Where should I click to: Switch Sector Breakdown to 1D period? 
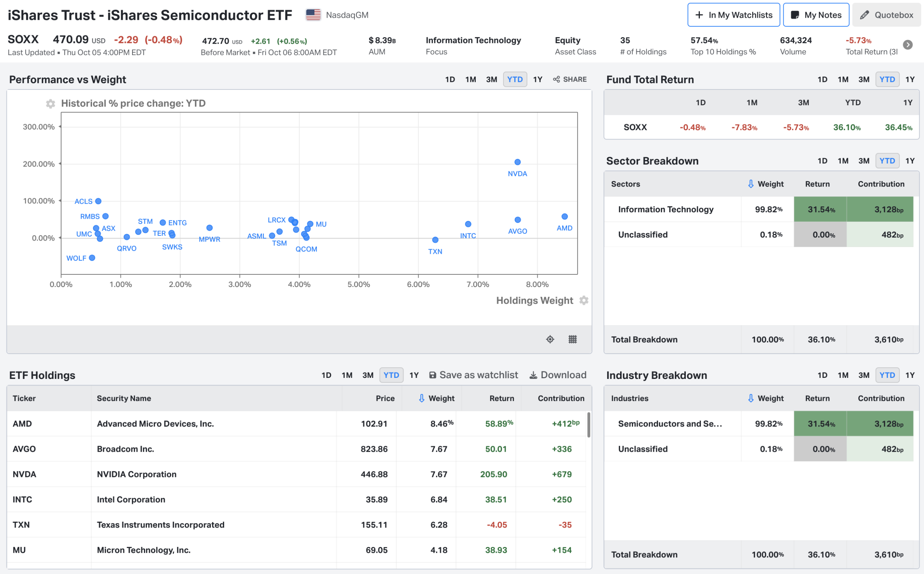(x=823, y=160)
